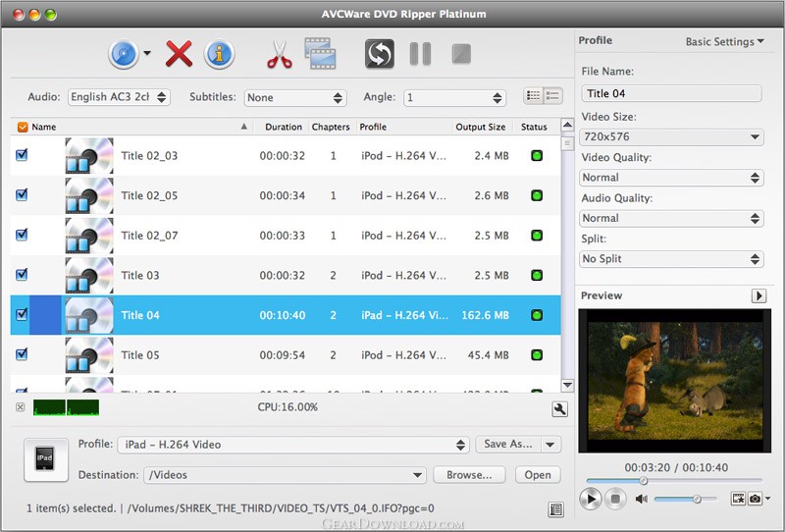This screenshot has width=785, height=532.
Task: Toggle the select-all checkbox by Name
Action: (x=23, y=128)
